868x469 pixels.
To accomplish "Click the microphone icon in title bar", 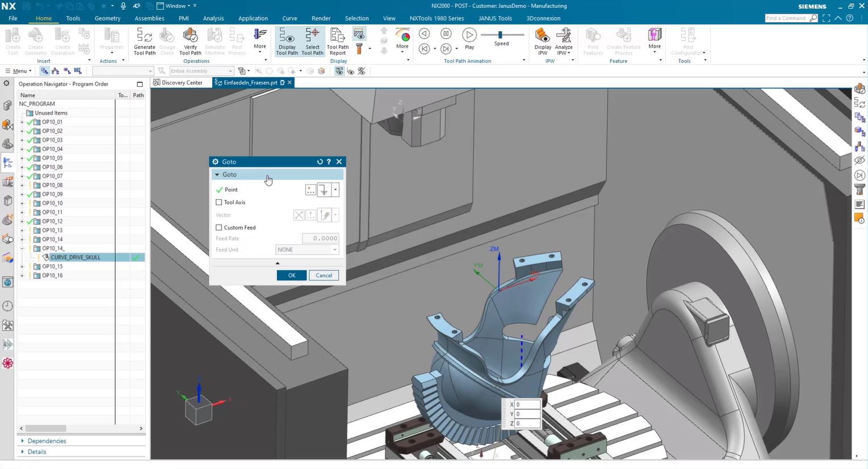I will click(123, 6).
